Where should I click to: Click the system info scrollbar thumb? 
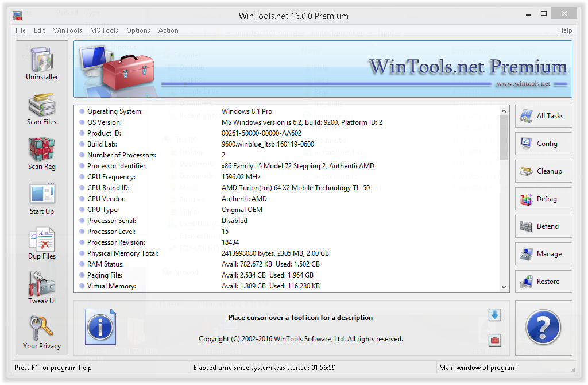[504, 138]
